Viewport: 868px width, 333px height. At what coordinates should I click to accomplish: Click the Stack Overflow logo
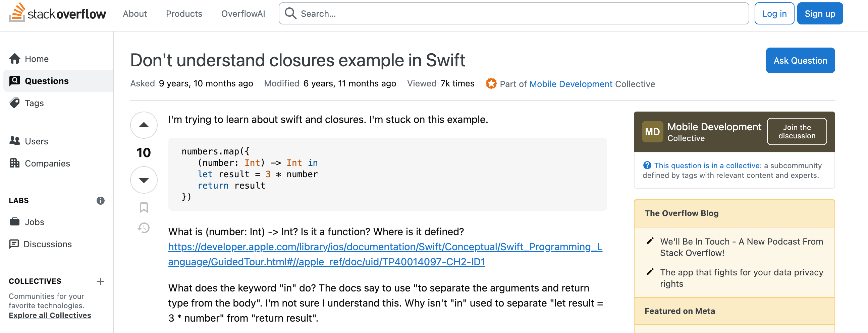point(57,13)
